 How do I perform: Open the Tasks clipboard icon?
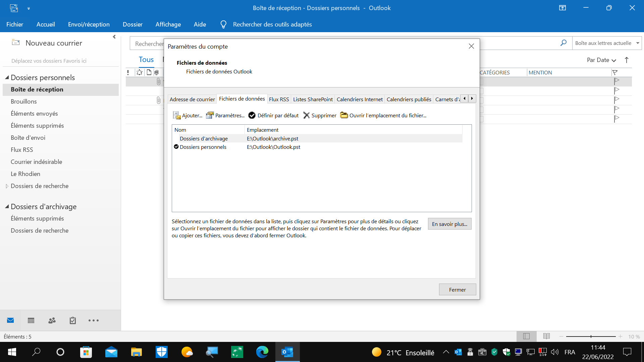[73, 321]
